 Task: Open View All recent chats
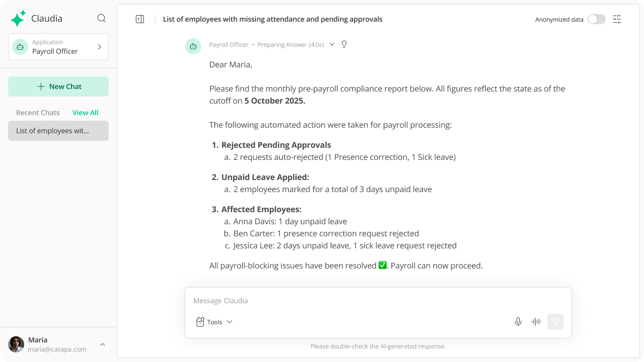[86, 113]
